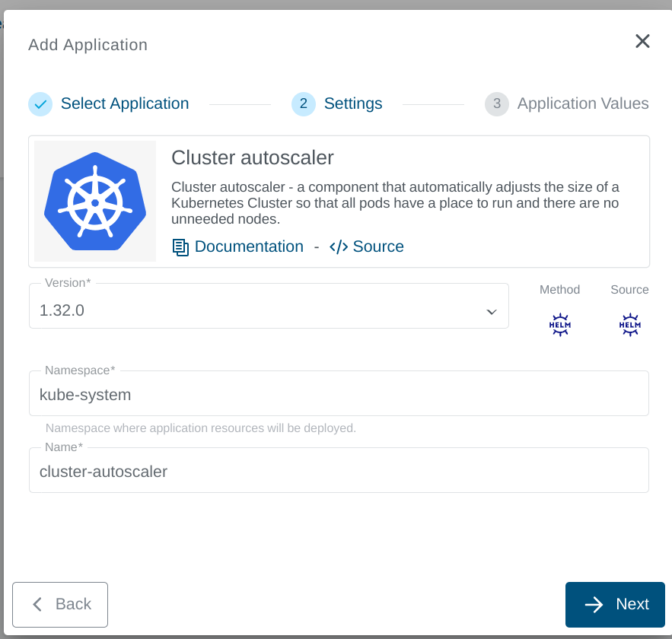Screen dimensions: 672x639
Task: Click the Helm icon under Source column
Action: [x=629, y=323]
